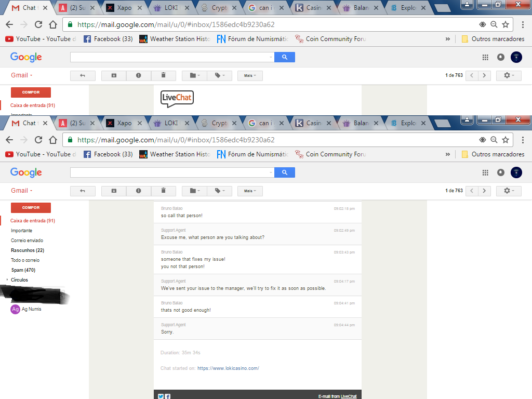532x399 pixels.
Task: Open Rascunhos (22) folder
Action: tap(28, 250)
